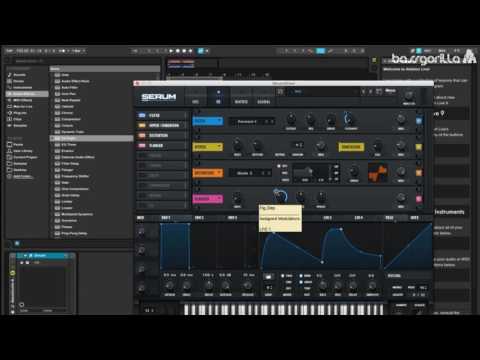Adjust the Serum MASTER volume knob

(x=409, y=96)
